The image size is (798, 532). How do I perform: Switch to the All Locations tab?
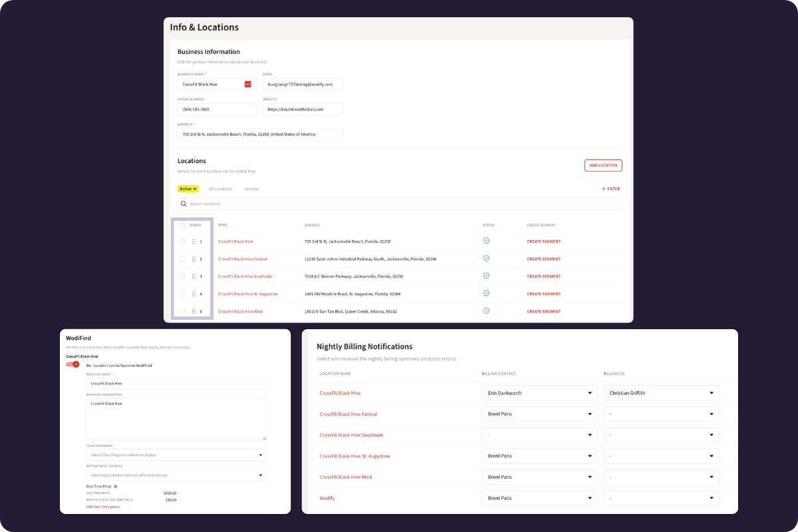pos(220,189)
